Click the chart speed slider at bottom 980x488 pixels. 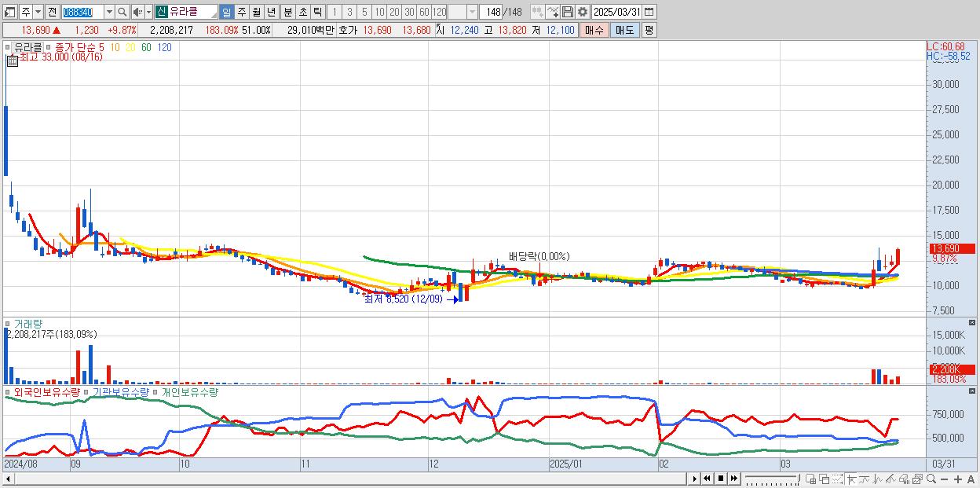point(772,479)
